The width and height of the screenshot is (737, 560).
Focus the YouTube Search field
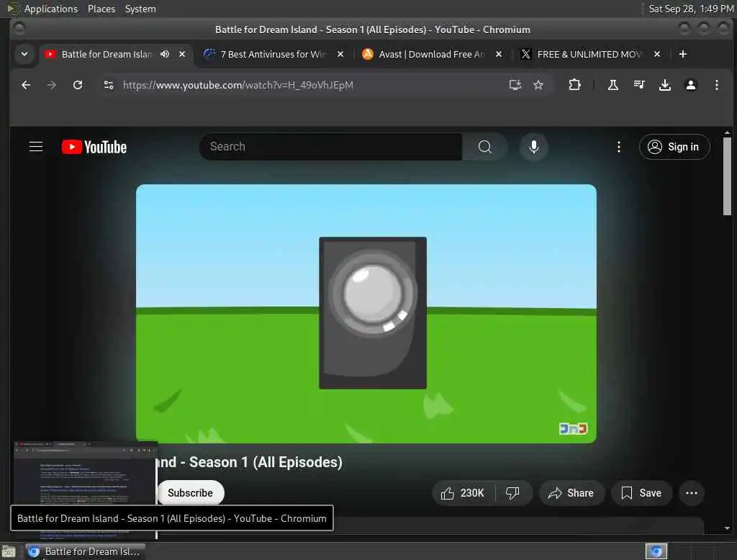(x=331, y=147)
